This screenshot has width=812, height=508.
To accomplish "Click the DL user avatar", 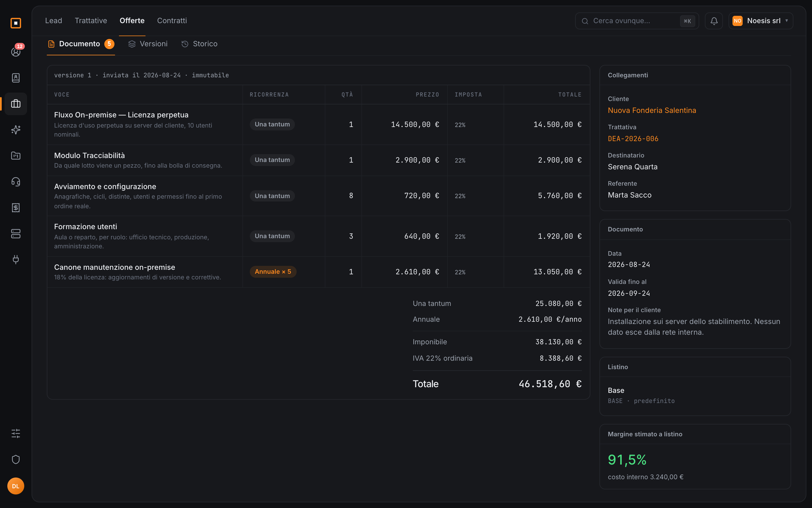I will point(16,486).
